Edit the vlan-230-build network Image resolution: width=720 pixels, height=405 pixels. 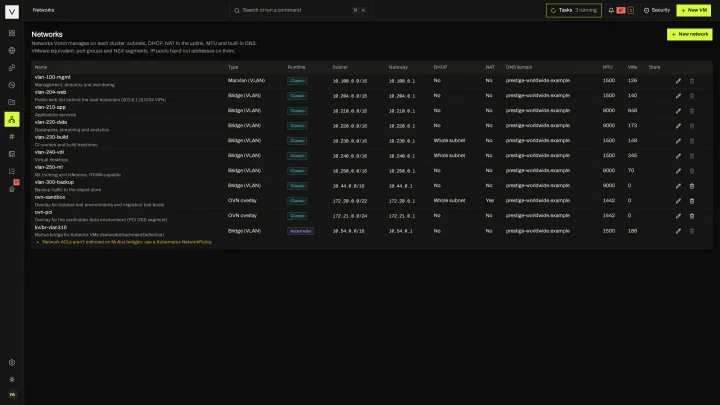pyautogui.click(x=678, y=141)
